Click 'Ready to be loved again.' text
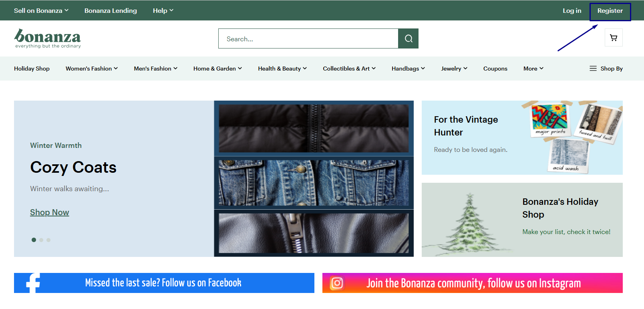 [x=471, y=149]
